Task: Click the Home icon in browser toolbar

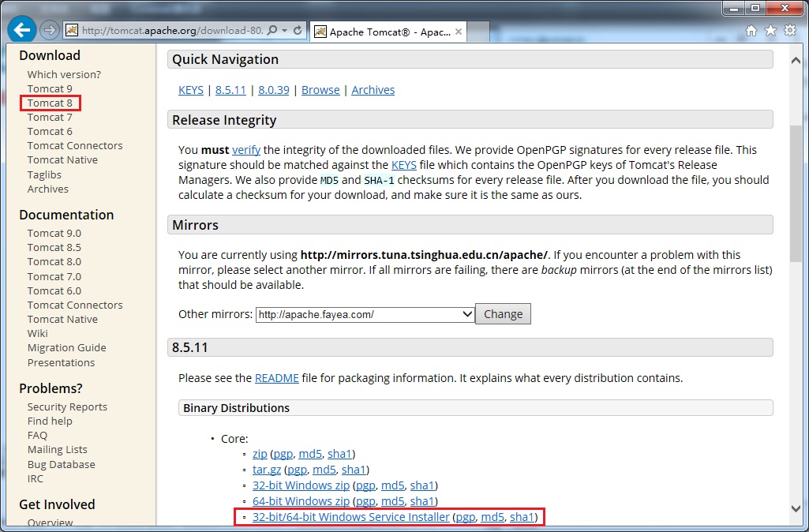Action: click(x=751, y=31)
